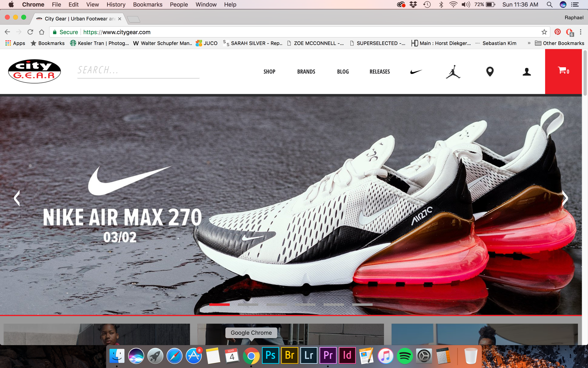Open iTunes from the dock
Image resolution: width=588 pixels, height=368 pixels.
(385, 356)
